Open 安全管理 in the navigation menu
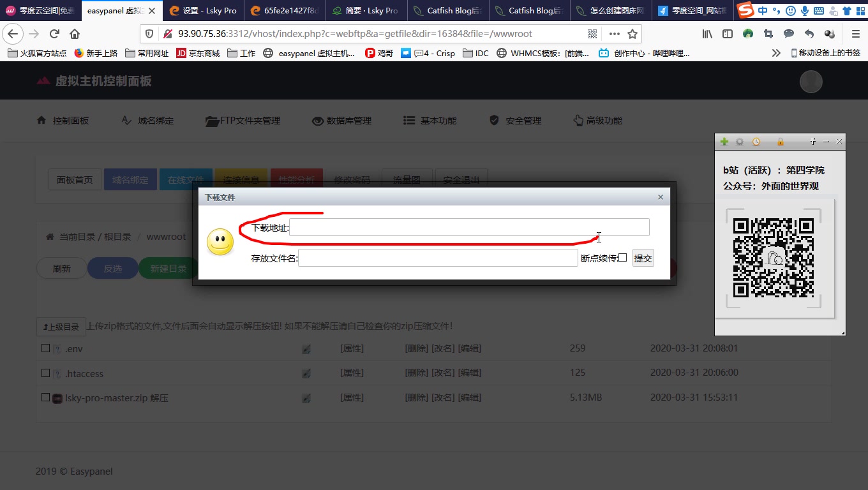 click(516, 121)
